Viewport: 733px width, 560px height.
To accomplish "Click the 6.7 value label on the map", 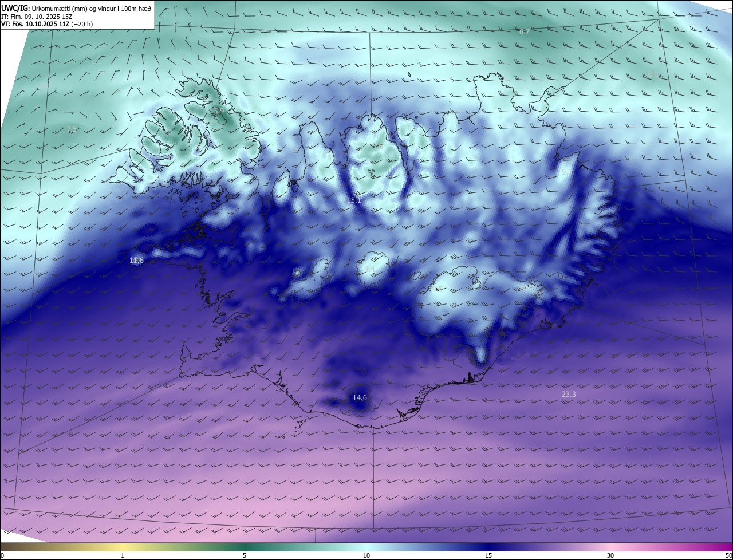I will [x=525, y=32].
